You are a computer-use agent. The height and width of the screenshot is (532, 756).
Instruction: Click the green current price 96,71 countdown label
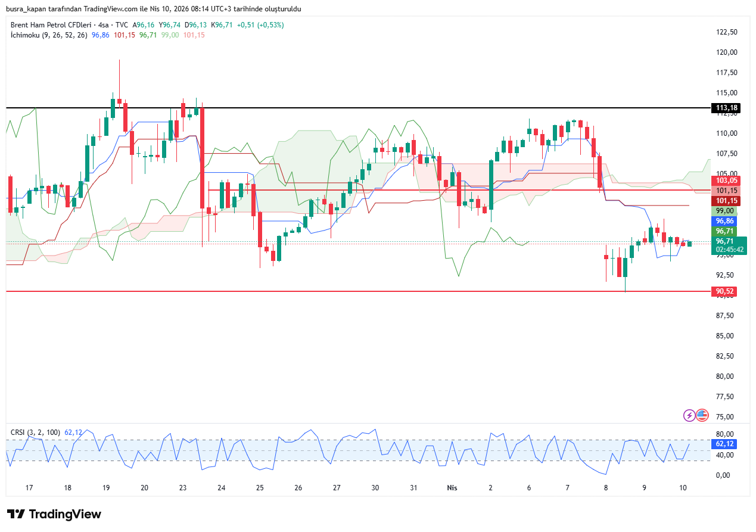point(729,245)
